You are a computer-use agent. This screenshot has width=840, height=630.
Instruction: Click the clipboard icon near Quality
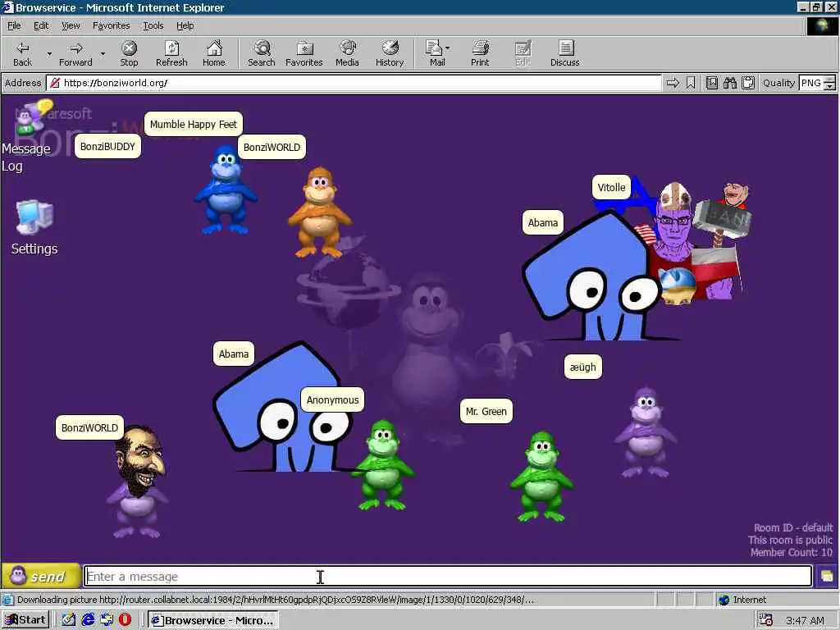748,83
